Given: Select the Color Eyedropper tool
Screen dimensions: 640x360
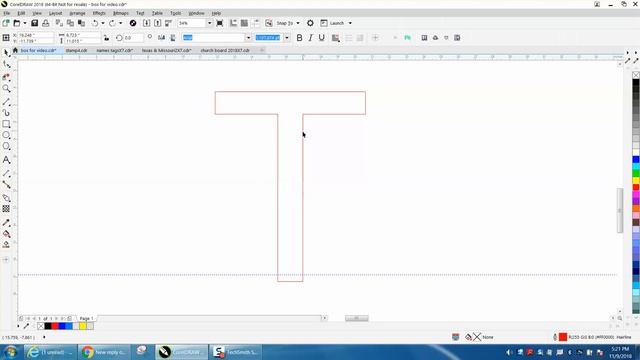Looking at the screenshot, I should click(x=7, y=223).
